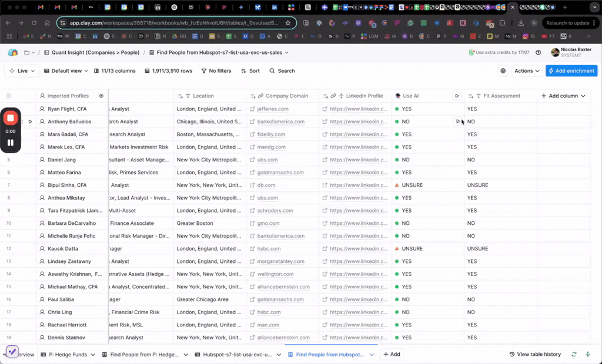602x364 pixels.
Task: Open the Default view dropdown
Action: [66, 71]
